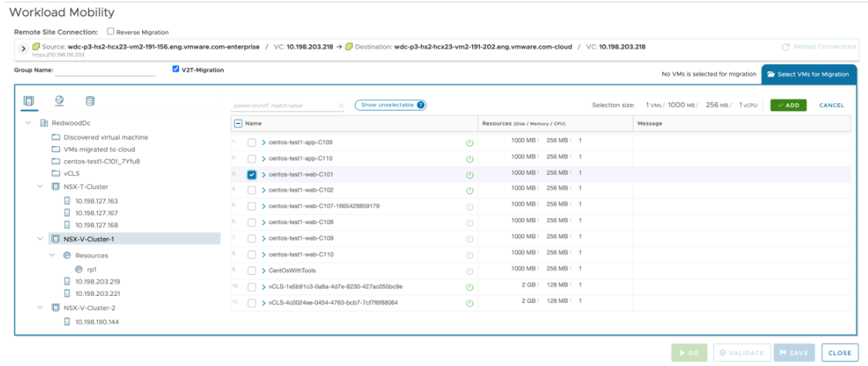Open the Networks inventory view icon
Screen dimensions: 868x366
pyautogui.click(x=59, y=101)
